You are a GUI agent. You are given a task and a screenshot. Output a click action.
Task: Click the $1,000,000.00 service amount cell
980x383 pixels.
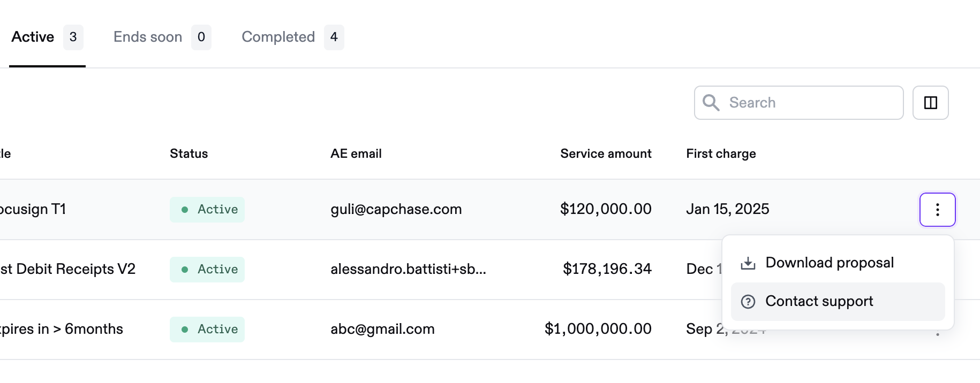coord(598,329)
